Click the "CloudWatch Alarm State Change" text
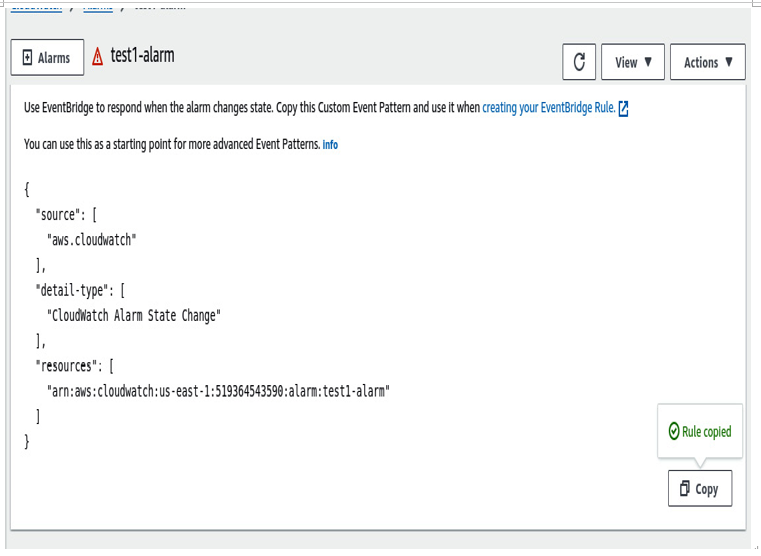 [x=134, y=315]
